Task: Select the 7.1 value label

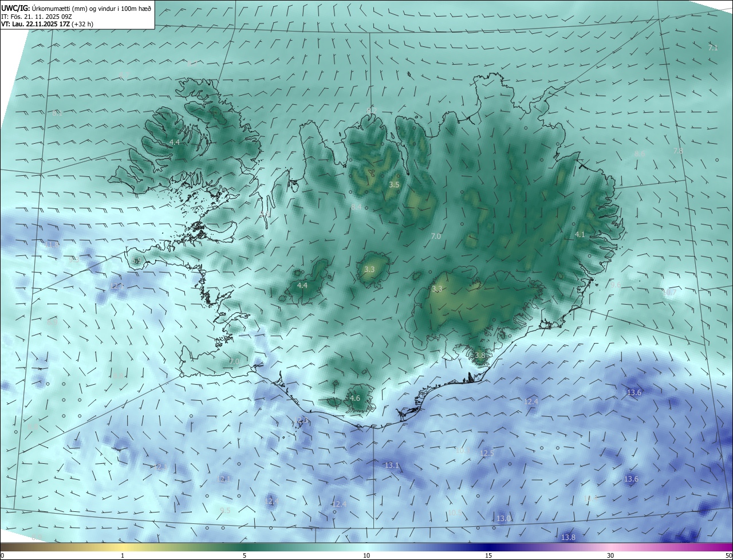Action: pyautogui.click(x=712, y=48)
